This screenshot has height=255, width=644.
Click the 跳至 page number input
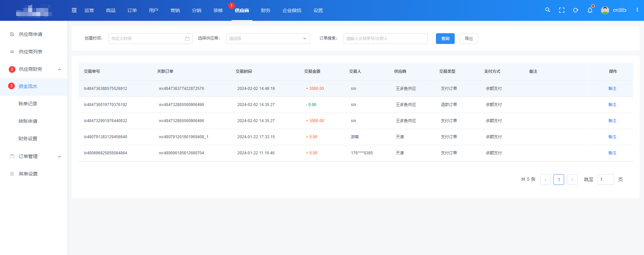tap(605, 180)
